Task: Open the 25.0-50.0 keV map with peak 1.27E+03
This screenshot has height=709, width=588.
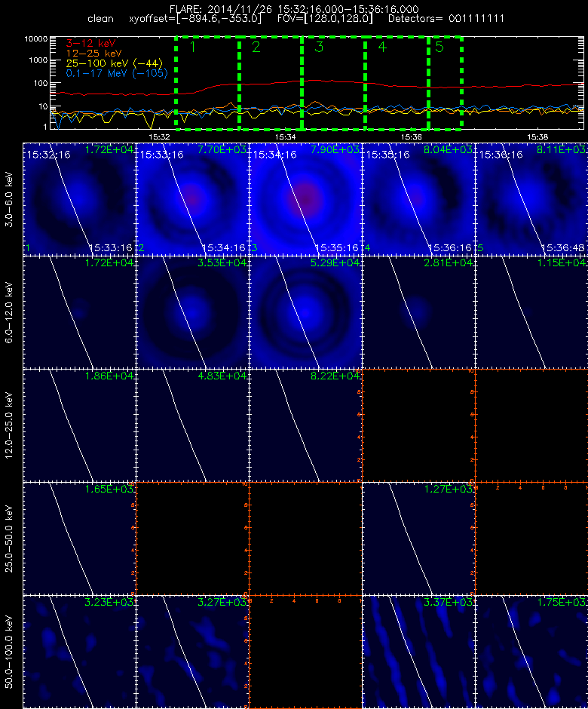Action: 418,539
